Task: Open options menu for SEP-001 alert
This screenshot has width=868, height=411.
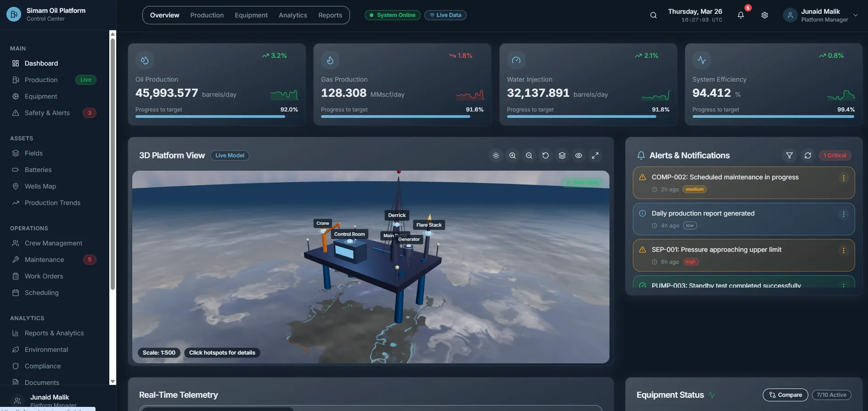Action: point(844,250)
